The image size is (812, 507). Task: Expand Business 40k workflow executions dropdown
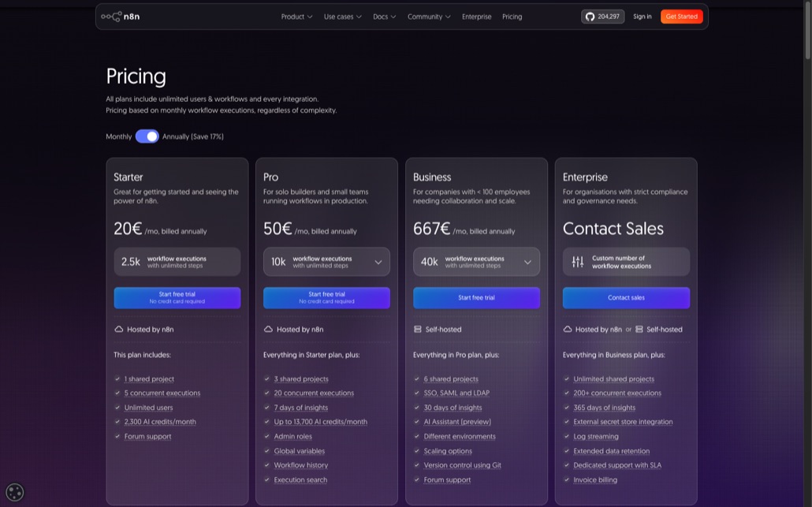click(x=476, y=262)
